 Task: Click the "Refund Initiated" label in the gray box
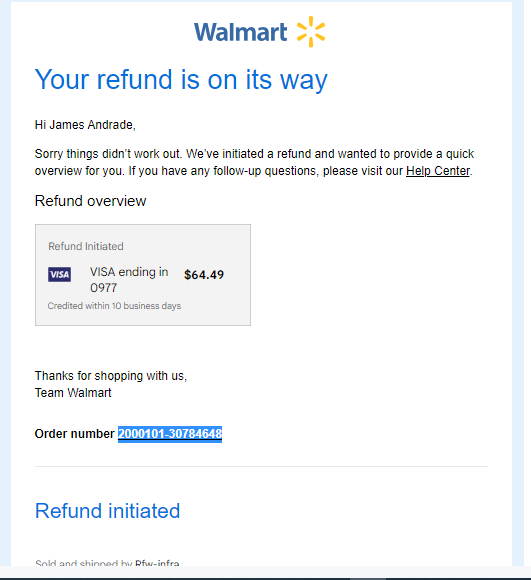tap(86, 246)
